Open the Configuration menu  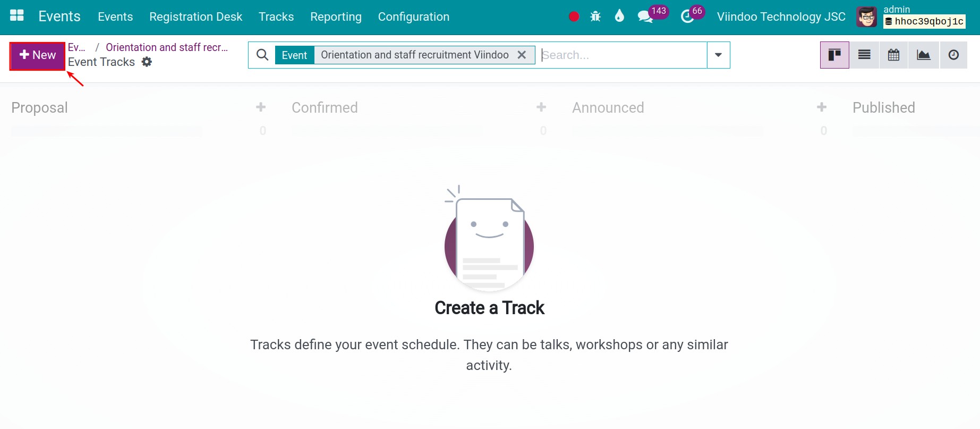(x=414, y=16)
